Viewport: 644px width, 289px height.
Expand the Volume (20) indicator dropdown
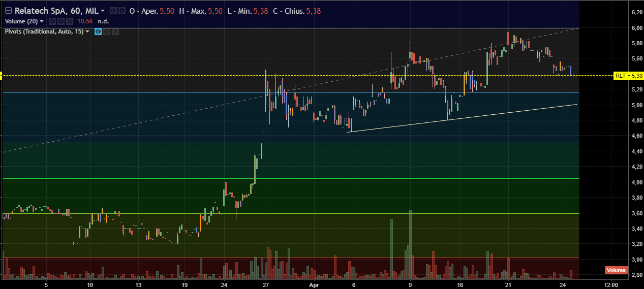42,21
